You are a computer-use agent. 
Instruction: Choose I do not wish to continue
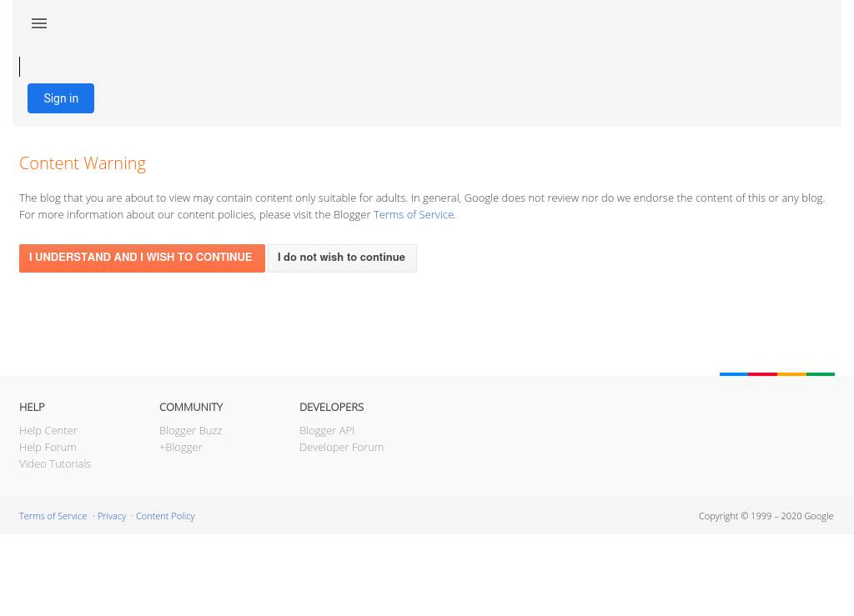(341, 258)
